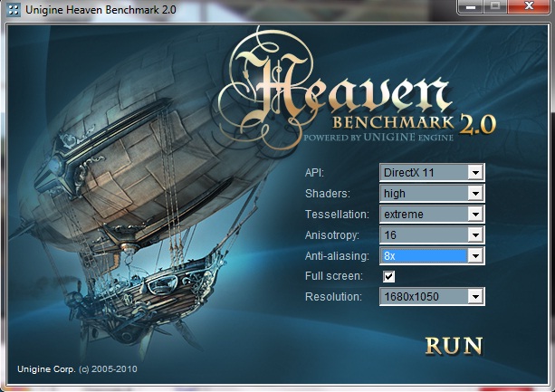The width and height of the screenshot is (555, 392).
Task: Open the Anti-aliasing dropdown arrow
Action: [475, 255]
